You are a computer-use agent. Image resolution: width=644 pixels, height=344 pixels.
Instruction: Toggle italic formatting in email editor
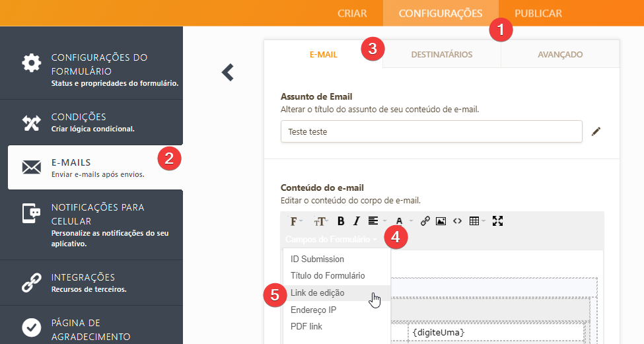[356, 221]
